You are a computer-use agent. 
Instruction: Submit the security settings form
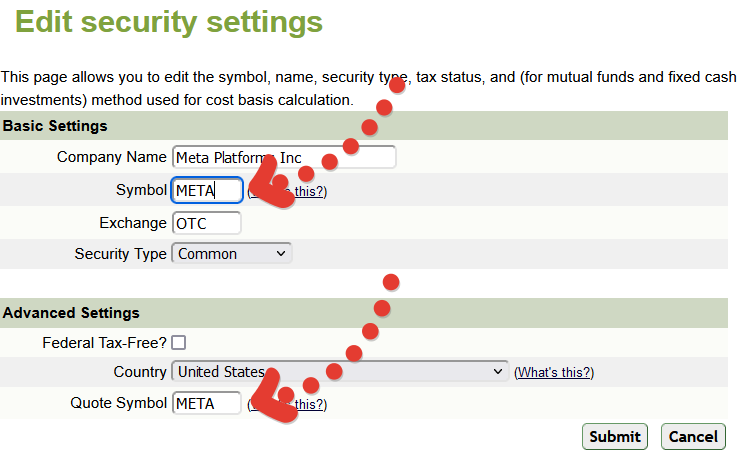pos(615,436)
